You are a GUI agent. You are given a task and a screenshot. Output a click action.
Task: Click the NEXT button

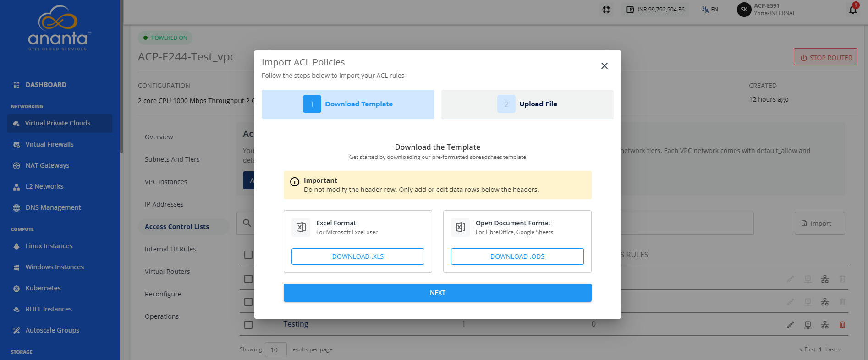438,293
